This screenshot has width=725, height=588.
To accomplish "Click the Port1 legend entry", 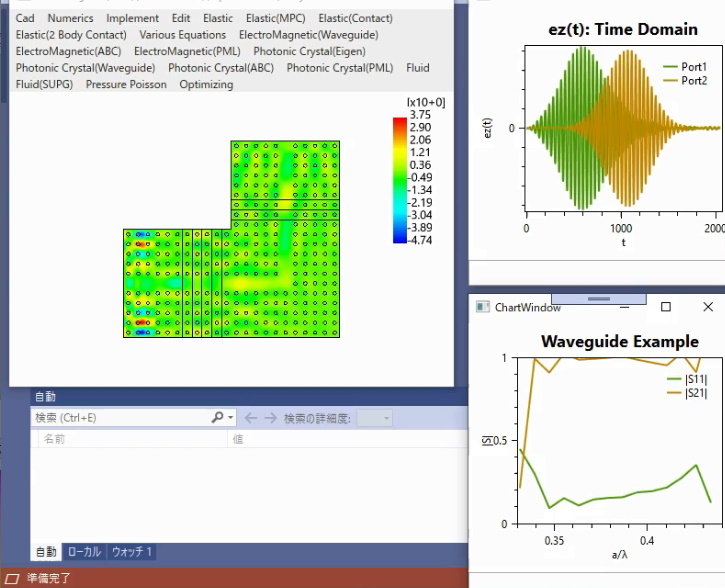I will pos(685,67).
